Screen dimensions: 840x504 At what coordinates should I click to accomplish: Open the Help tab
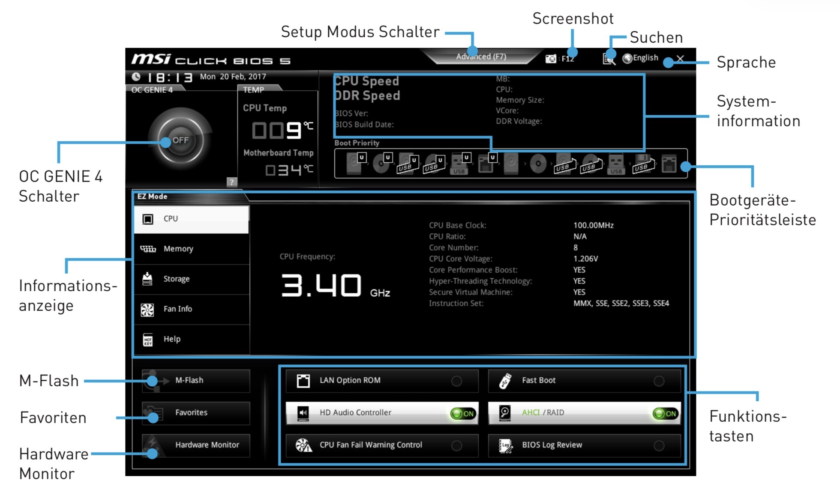(192, 339)
